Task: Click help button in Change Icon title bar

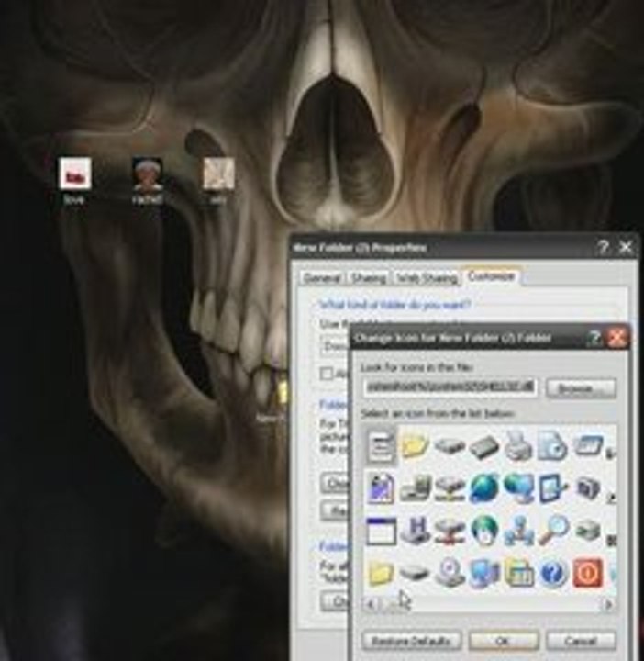Action: click(594, 338)
